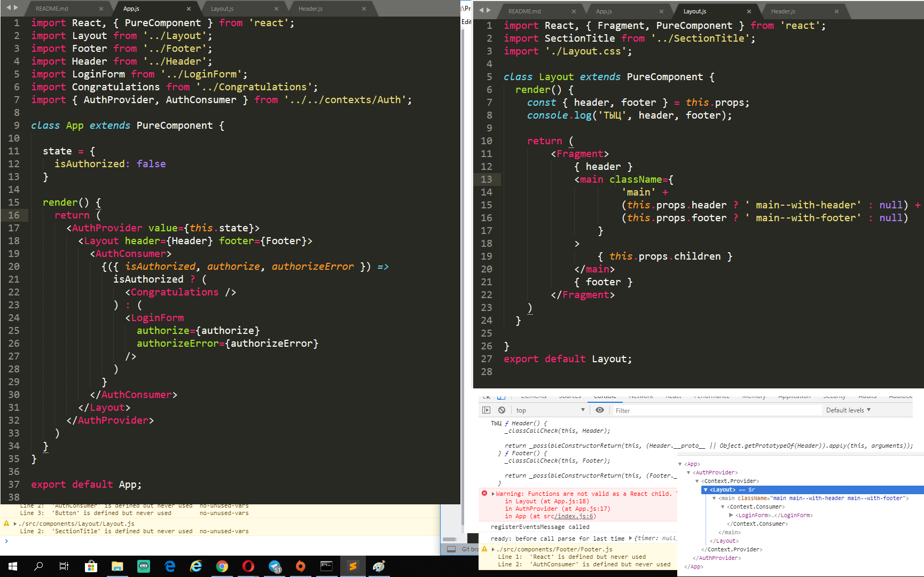Switch to README.md tab in left window
Screen dimensions: 924x577
coord(52,9)
